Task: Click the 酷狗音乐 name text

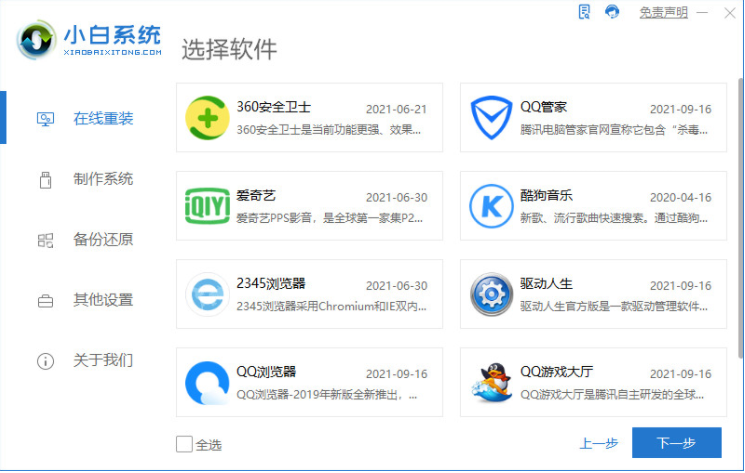Action: (546, 195)
